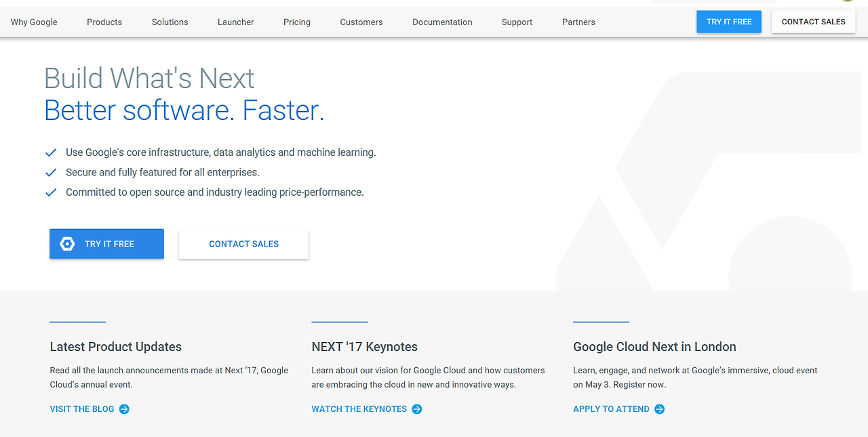Click the white Contact Sales button in the hero
Viewport: 868px width, 437px height.
(x=243, y=244)
